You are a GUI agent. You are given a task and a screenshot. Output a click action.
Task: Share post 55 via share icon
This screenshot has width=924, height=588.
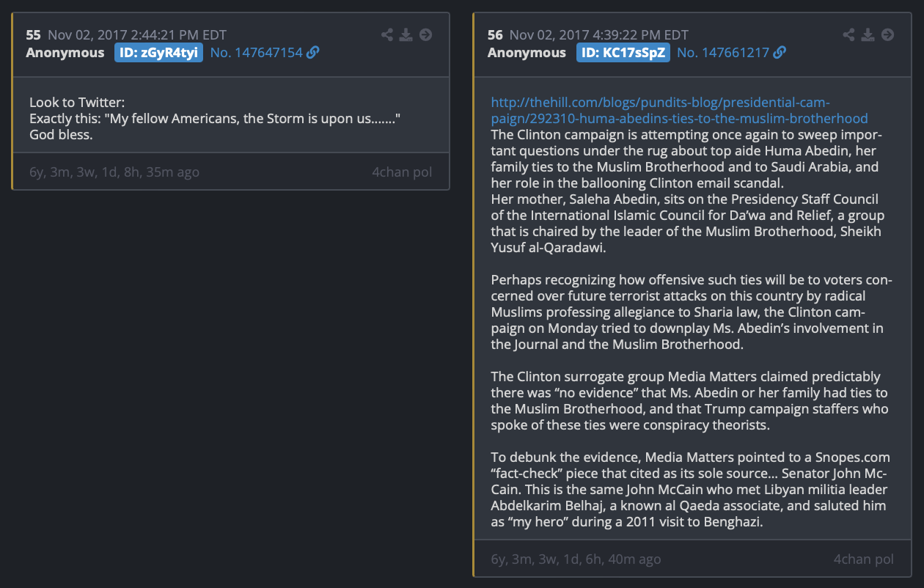click(x=387, y=34)
